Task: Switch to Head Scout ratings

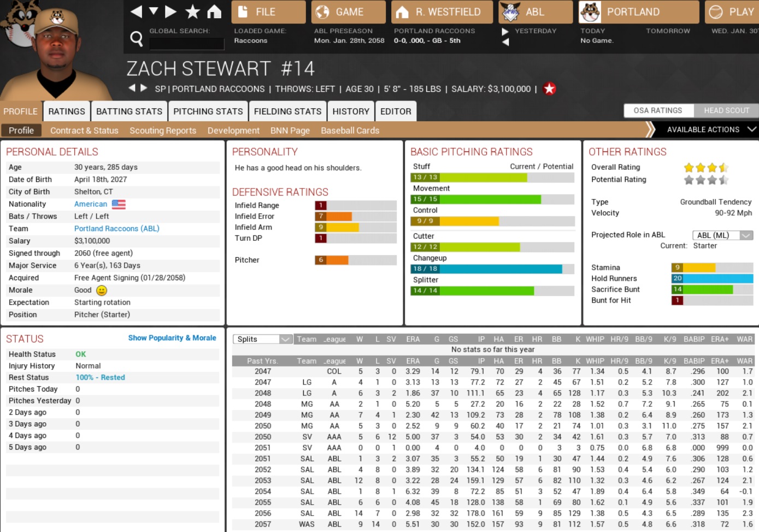Action: [726, 110]
